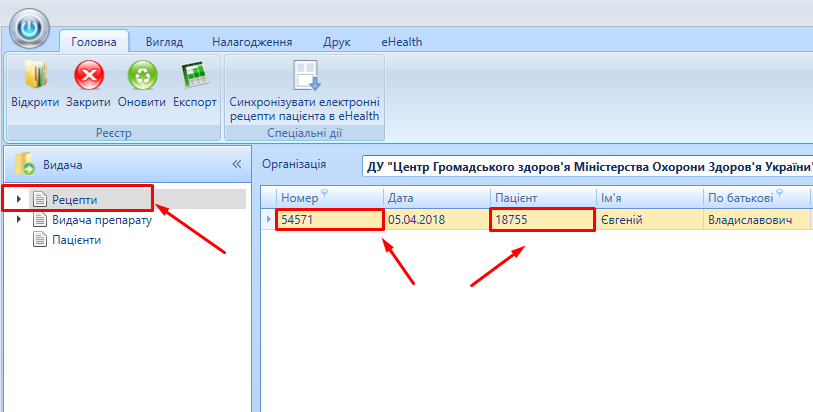813x412 pixels.
Task: Click the Спеціальні дії group label
Action: tap(304, 133)
